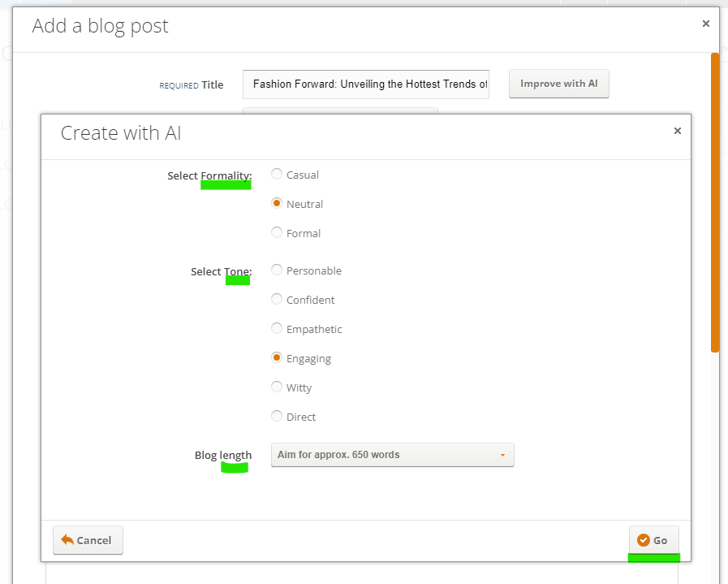Choose the Confident tone option
Screen dimensions: 728x584
277,299
